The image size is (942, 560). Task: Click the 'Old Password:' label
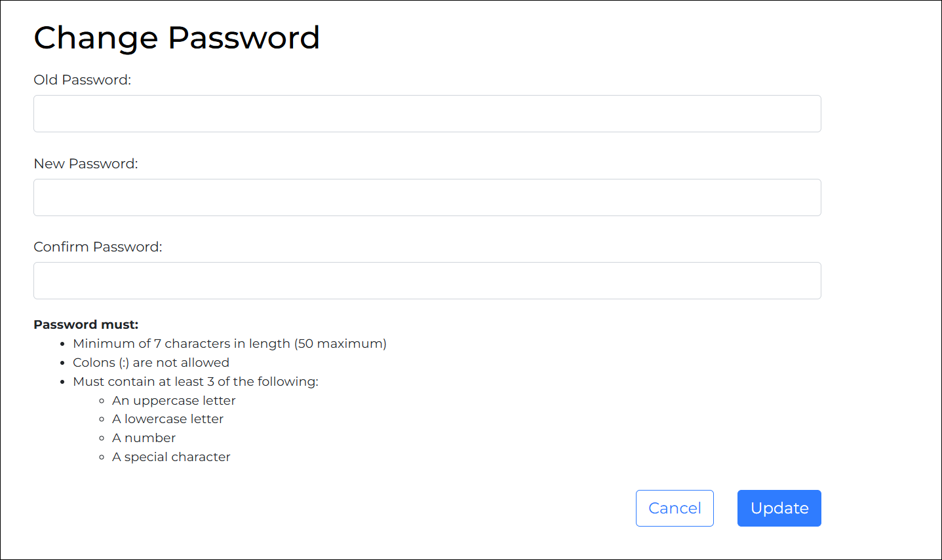point(82,80)
